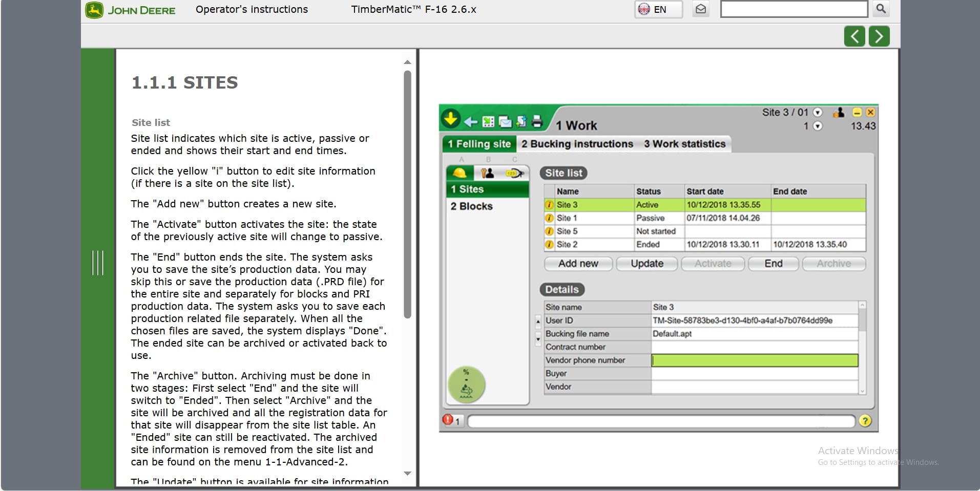Click the green harvest percentage circle button
The width and height of the screenshot is (980, 491).
click(466, 385)
